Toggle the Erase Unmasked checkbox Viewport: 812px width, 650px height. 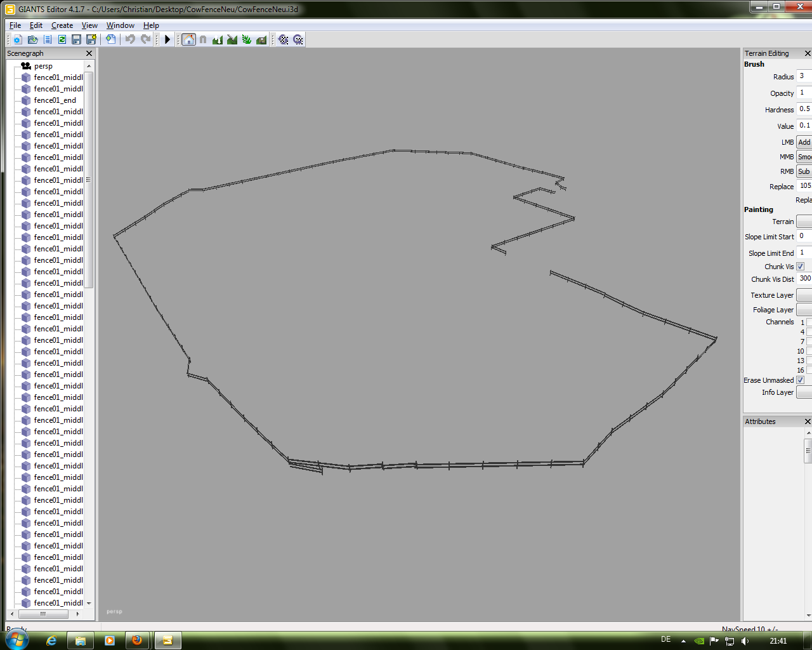click(801, 380)
